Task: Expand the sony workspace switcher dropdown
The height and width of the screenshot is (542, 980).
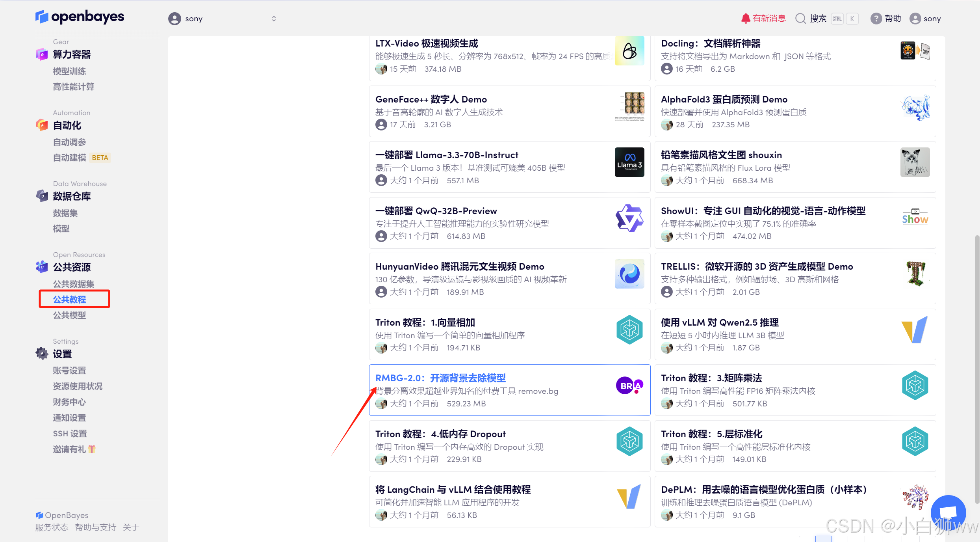Action: (x=274, y=19)
